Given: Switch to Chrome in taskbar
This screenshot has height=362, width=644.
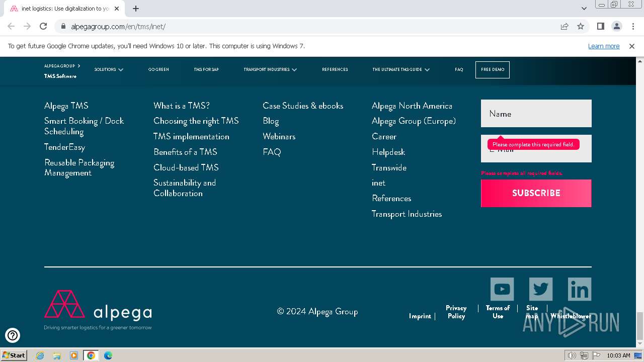Looking at the screenshot, I should click(91, 355).
